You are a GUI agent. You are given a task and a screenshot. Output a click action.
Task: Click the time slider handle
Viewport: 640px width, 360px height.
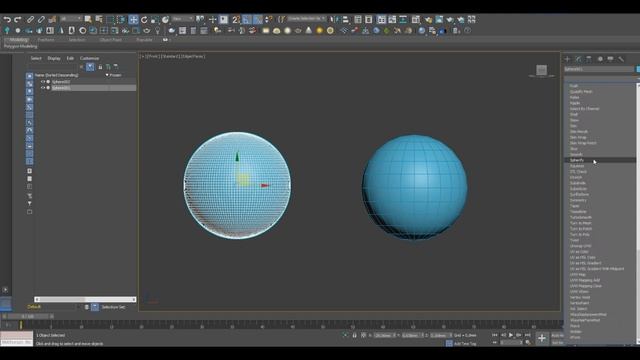28,316
